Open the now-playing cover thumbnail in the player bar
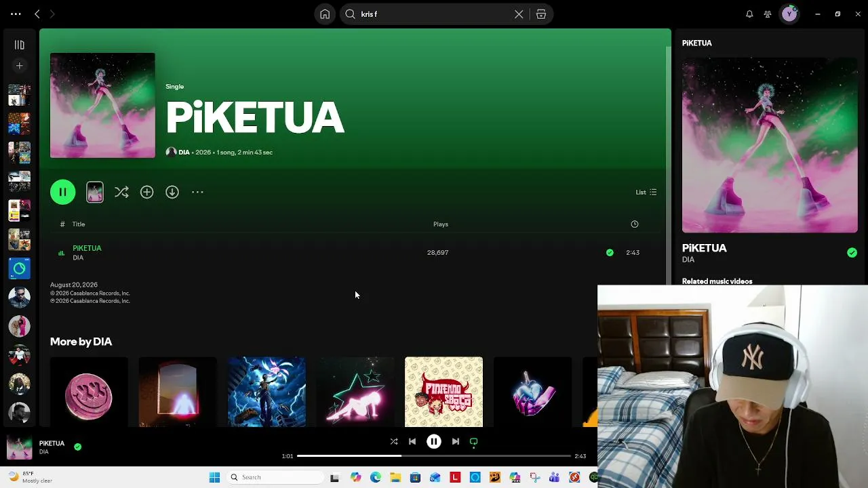 [19, 448]
